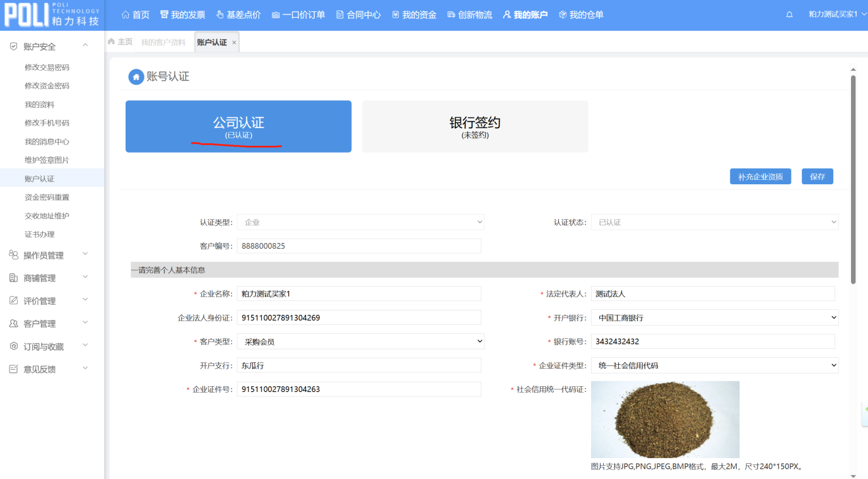The width and height of the screenshot is (868, 479).
Task: Open the 开户银行 dropdown
Action: click(714, 317)
